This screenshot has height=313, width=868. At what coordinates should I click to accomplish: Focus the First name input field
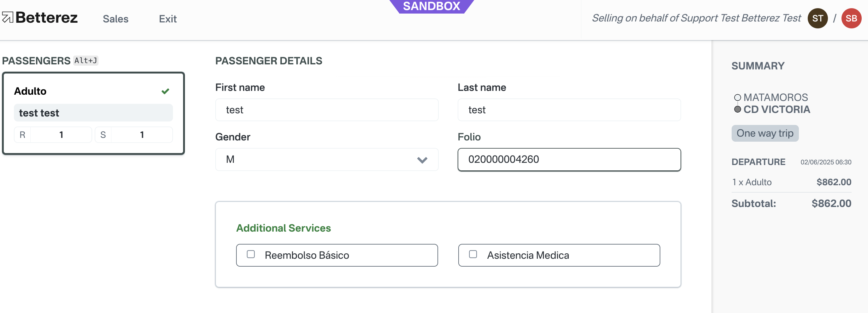(x=326, y=110)
